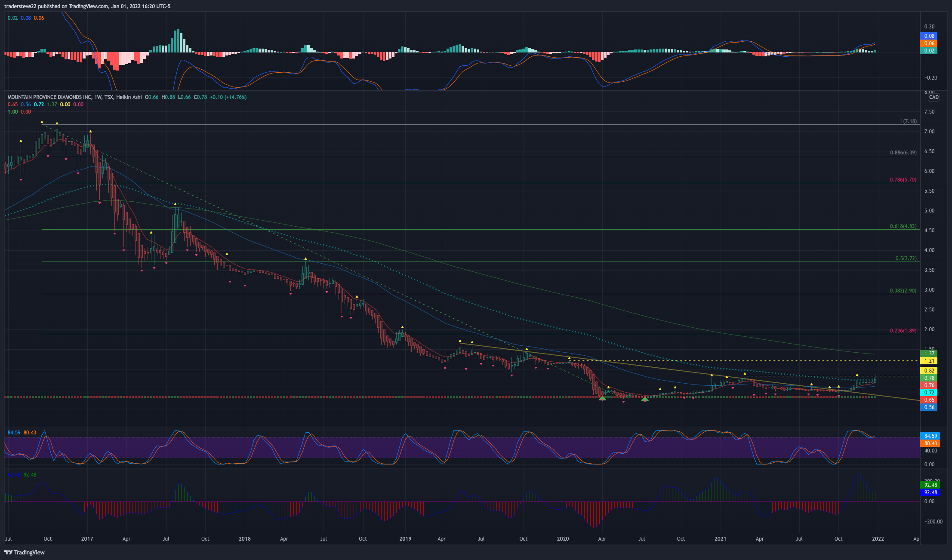Click the cyan 0.72 price tag
952x560 pixels.
pyautogui.click(x=929, y=393)
